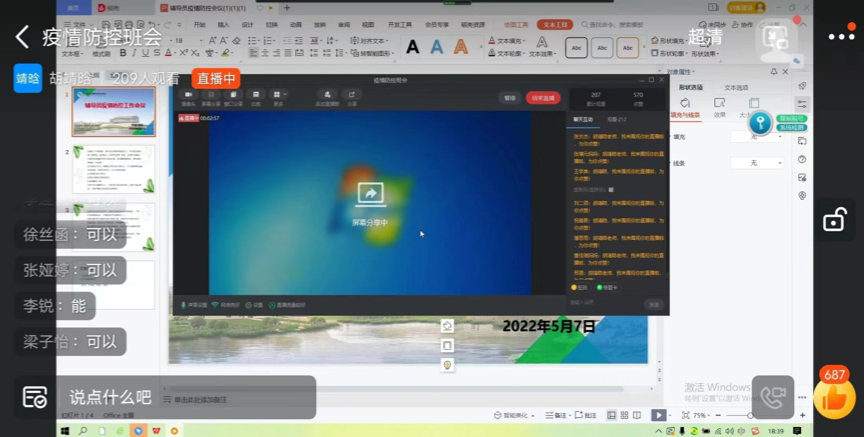
Task: Click the red 结束直播 button
Action: tap(543, 98)
